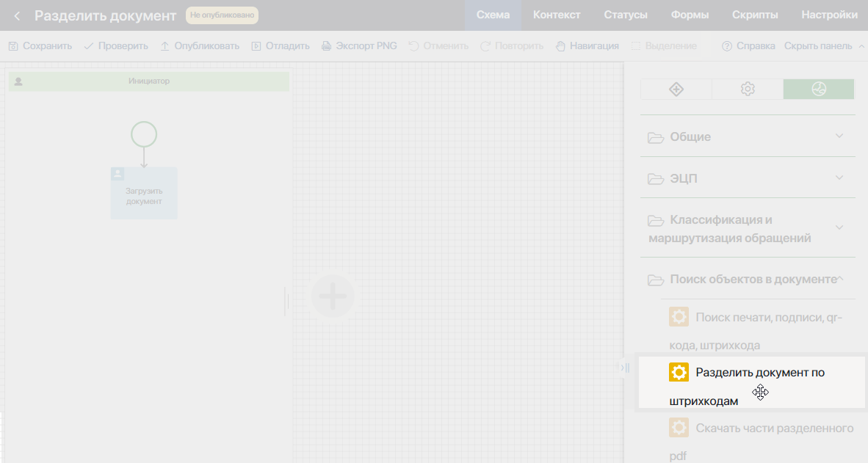Select the highlighted green side panel tab
The width and height of the screenshot is (868, 463).
point(819,89)
